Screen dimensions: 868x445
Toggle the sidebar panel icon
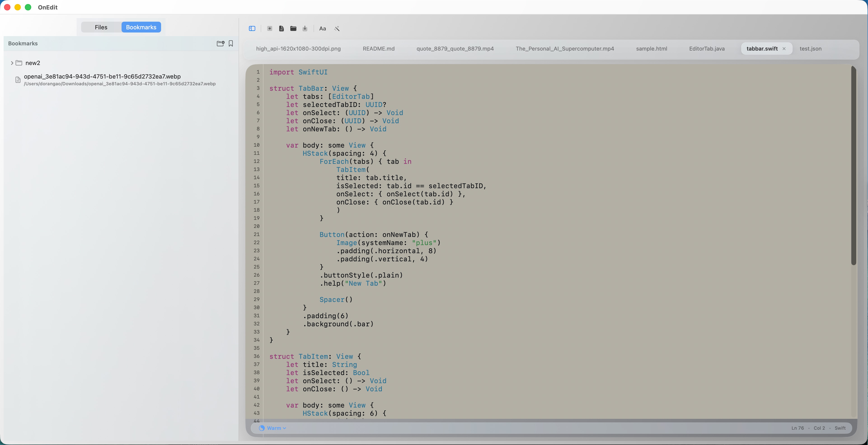(252, 29)
